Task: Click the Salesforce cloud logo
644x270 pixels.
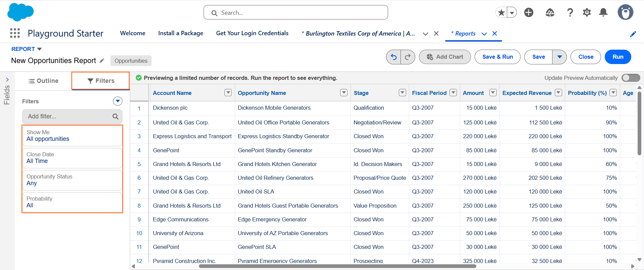Action: pyautogui.click(x=20, y=12)
